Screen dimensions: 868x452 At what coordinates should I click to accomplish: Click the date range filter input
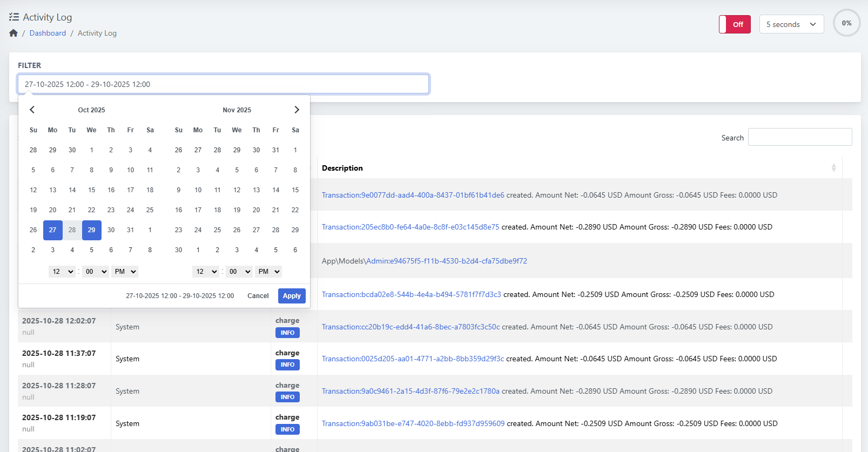coord(223,84)
